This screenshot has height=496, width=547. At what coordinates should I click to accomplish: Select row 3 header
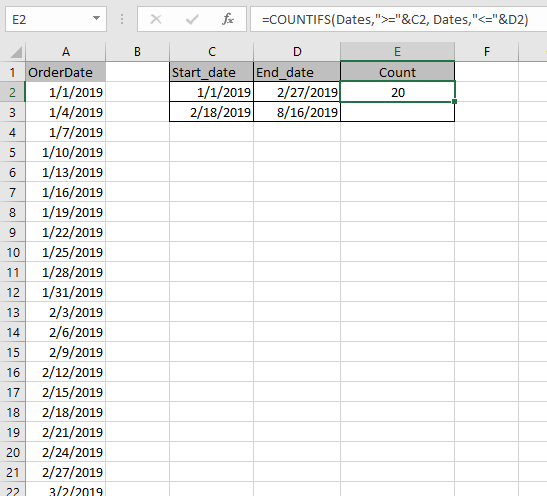(13, 112)
